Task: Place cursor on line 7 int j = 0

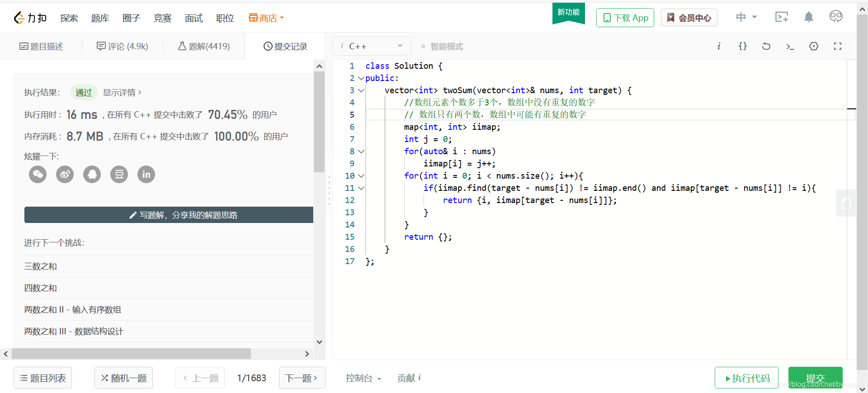Action: point(428,139)
